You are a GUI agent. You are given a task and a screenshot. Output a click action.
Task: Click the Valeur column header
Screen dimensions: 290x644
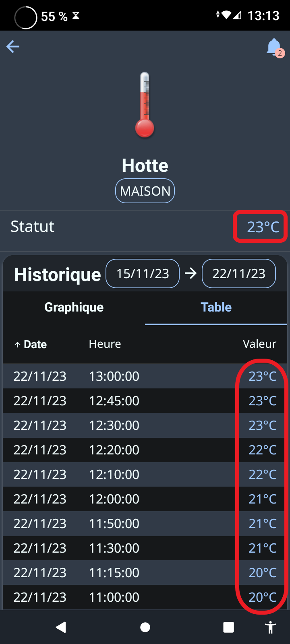point(259,344)
